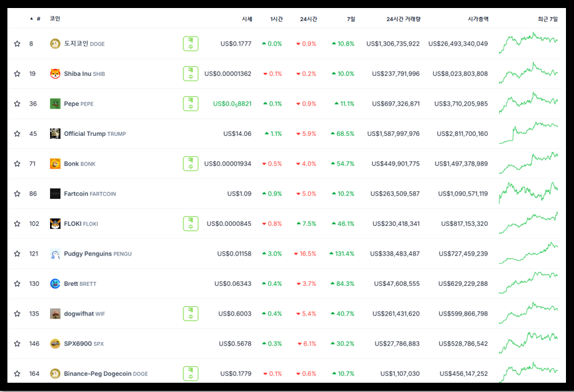574x392 pixels.
Task: View Pudgy Penguins 7-day sparkline chart
Action: point(528,253)
